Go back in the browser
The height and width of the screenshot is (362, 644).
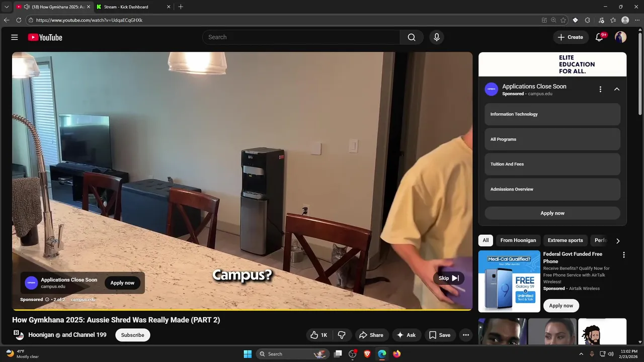(x=7, y=20)
